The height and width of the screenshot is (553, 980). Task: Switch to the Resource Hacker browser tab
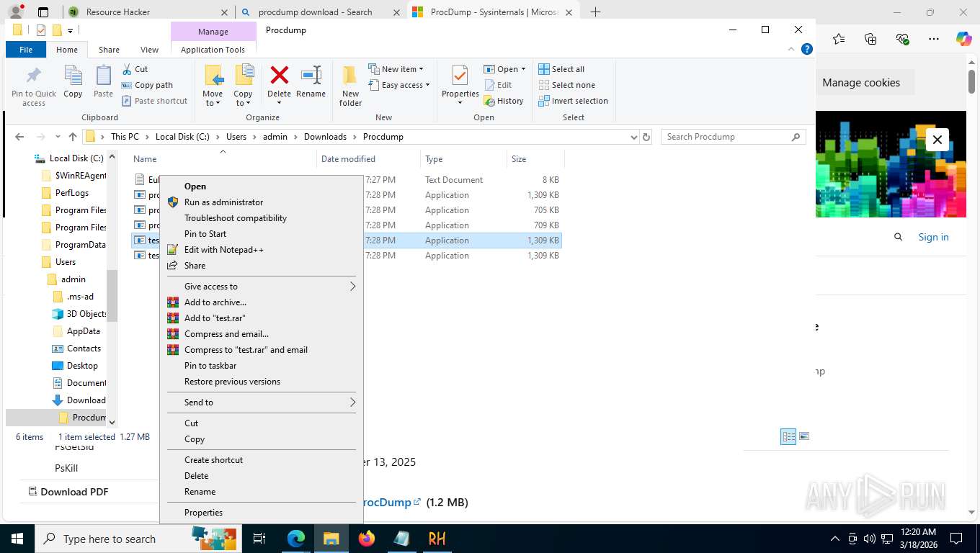149,12
